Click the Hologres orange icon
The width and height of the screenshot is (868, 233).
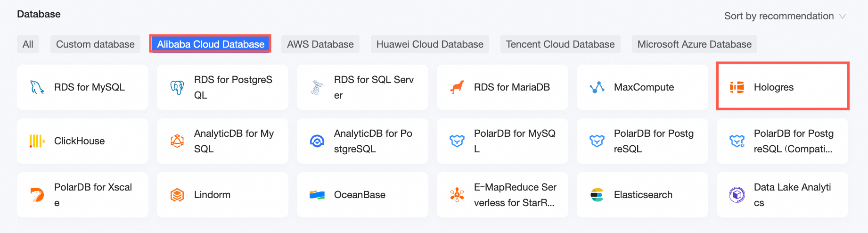(x=737, y=87)
